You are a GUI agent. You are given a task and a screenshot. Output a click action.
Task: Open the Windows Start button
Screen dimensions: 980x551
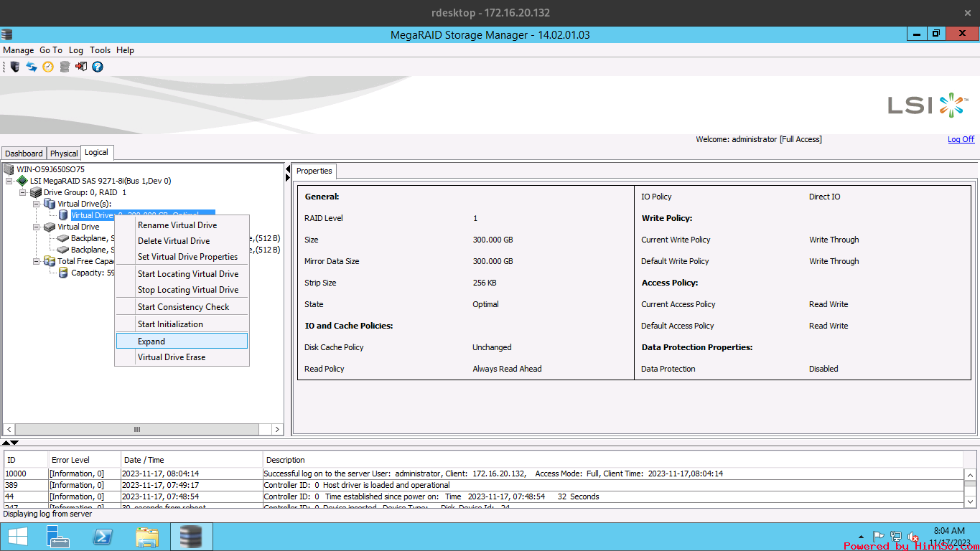(18, 537)
